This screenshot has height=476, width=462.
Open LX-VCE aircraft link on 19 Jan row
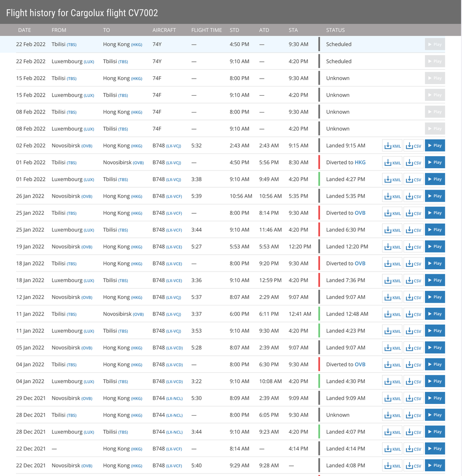pos(174,247)
